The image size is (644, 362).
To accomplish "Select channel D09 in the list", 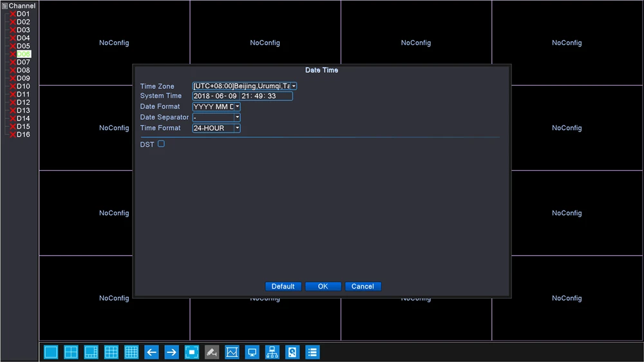I will pos(23,78).
